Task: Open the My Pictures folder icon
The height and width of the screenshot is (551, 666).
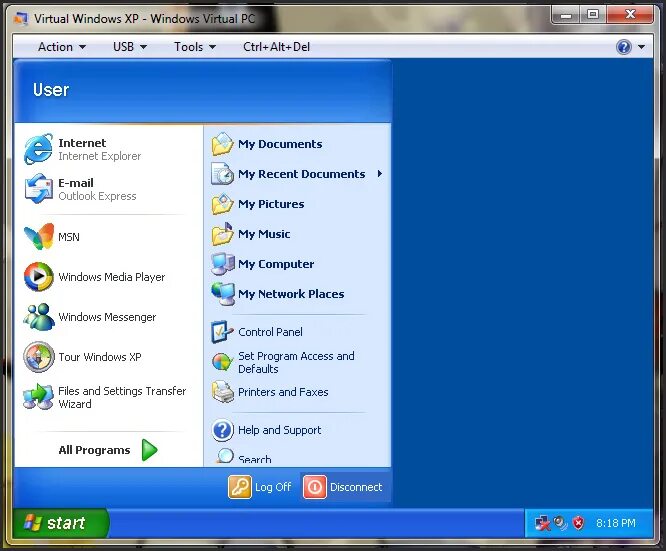Action: [223, 204]
